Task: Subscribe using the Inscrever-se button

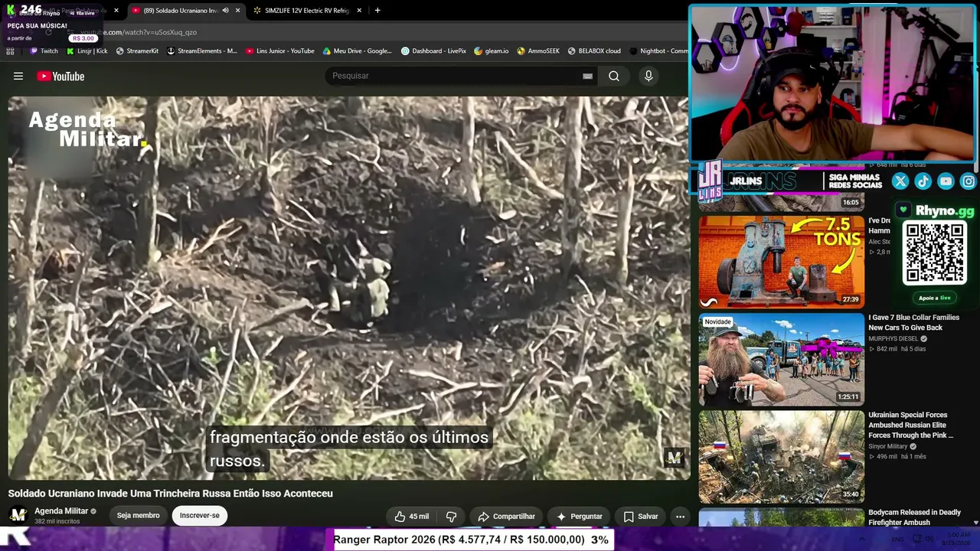Action: 199,515
